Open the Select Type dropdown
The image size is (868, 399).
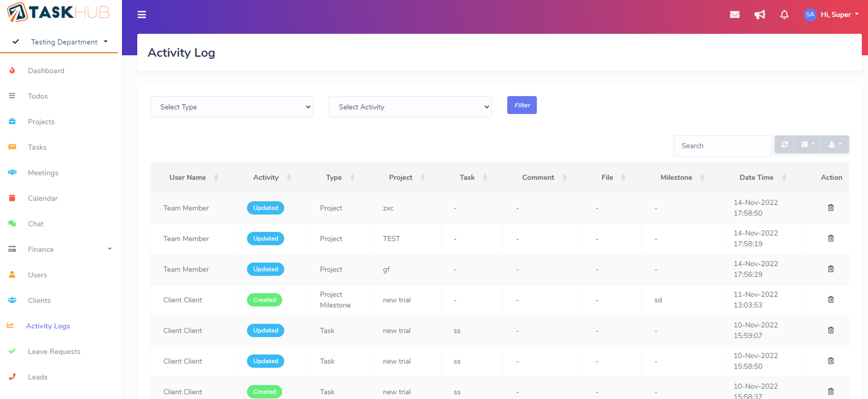[232, 107]
